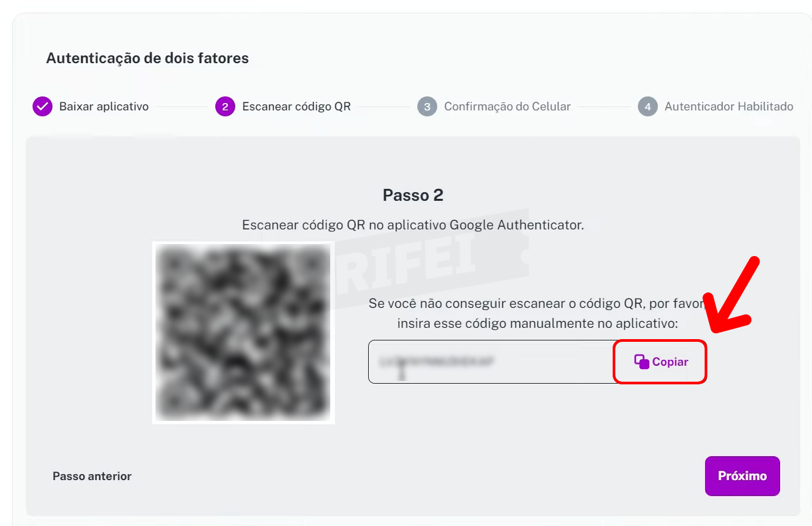The image size is (812, 526).
Task: Click the Próximo button
Action: tap(742, 476)
